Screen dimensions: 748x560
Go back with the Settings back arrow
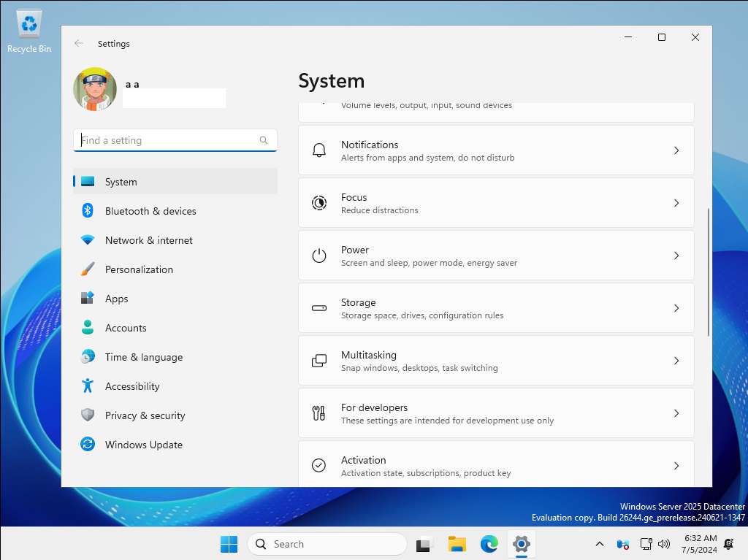pyautogui.click(x=79, y=43)
